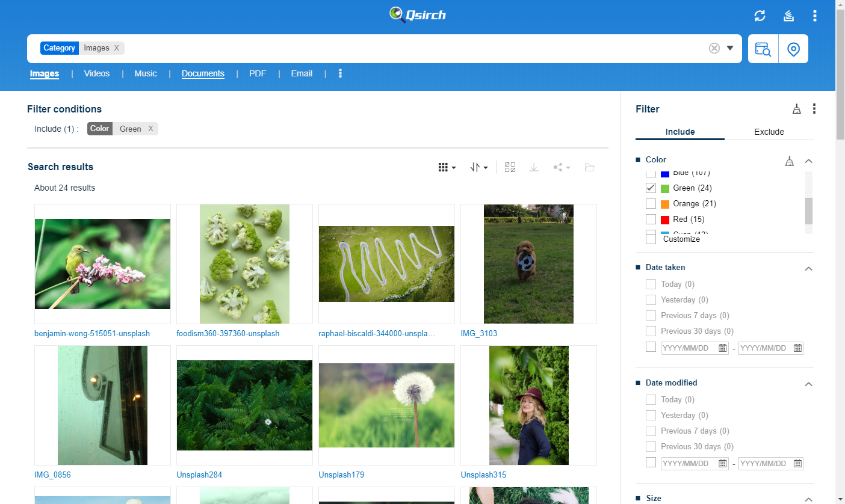Clear all filters with broom icon

(796, 109)
